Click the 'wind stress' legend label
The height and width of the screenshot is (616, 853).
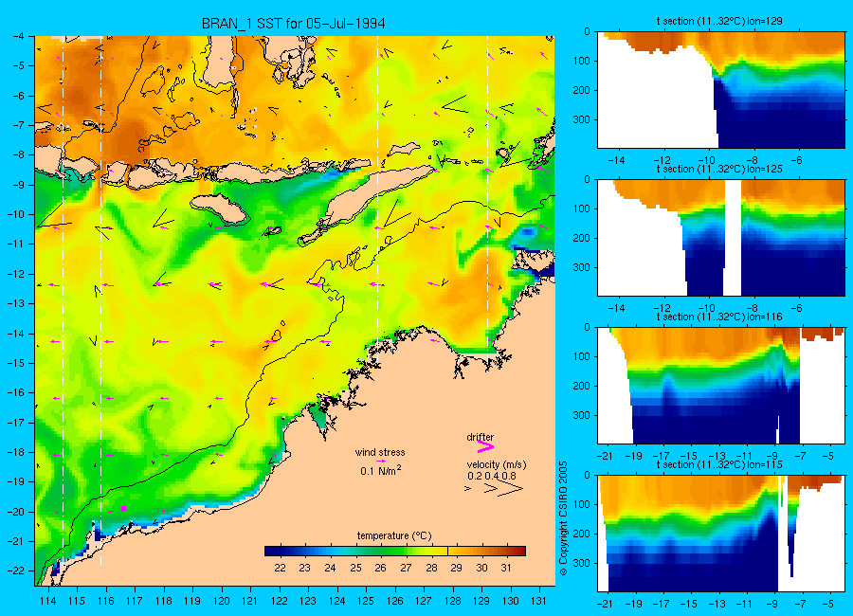pyautogui.click(x=380, y=452)
